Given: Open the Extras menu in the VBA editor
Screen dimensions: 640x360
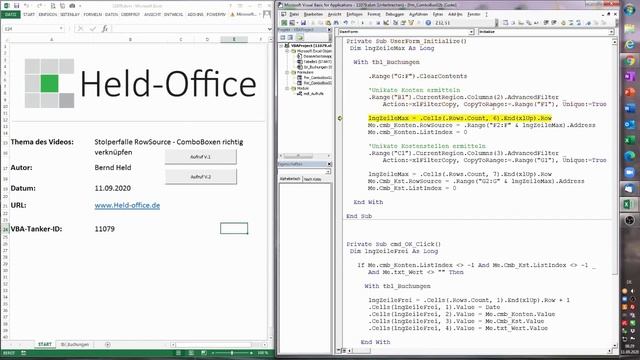Looking at the screenshot, I should pos(438,14).
